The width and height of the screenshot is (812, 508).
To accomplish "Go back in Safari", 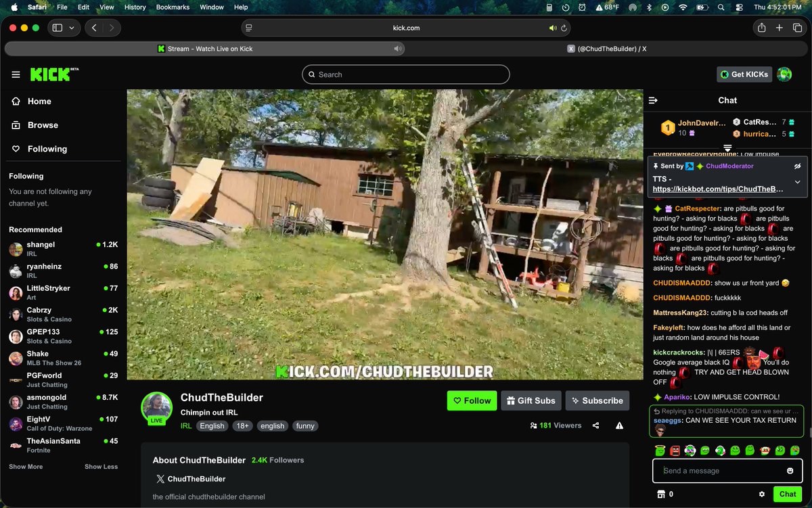I will coord(94,28).
